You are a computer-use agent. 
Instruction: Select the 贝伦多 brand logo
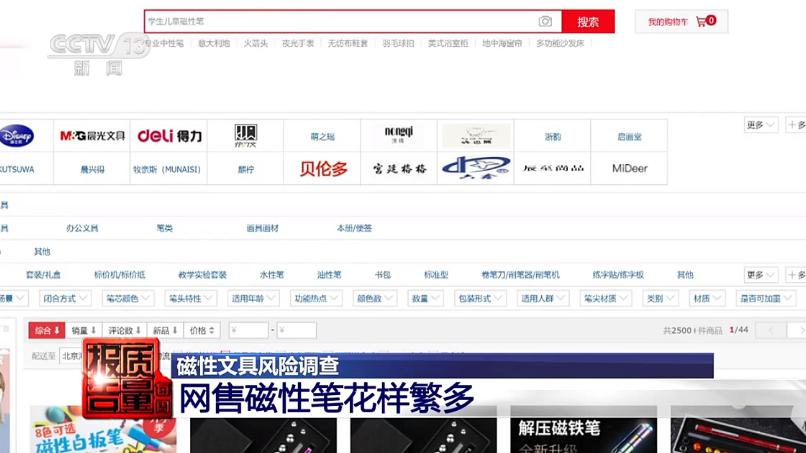click(323, 169)
